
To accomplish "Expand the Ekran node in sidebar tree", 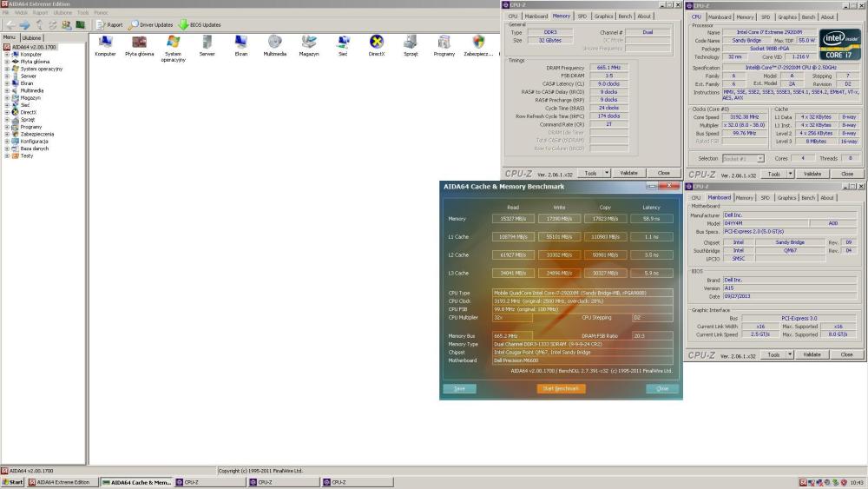I will coord(7,83).
